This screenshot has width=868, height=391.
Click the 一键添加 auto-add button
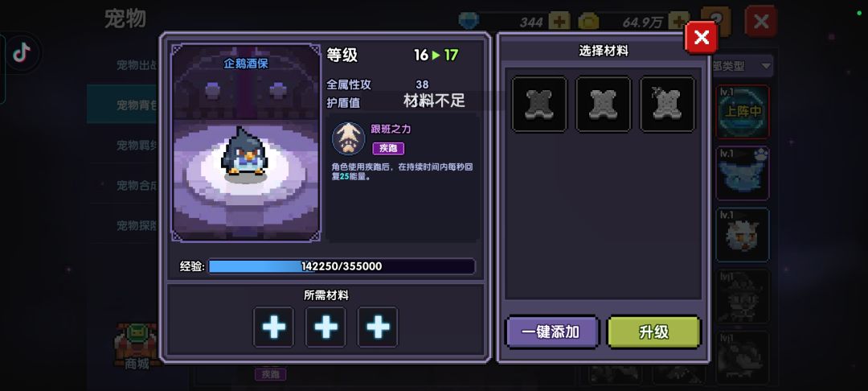click(552, 331)
